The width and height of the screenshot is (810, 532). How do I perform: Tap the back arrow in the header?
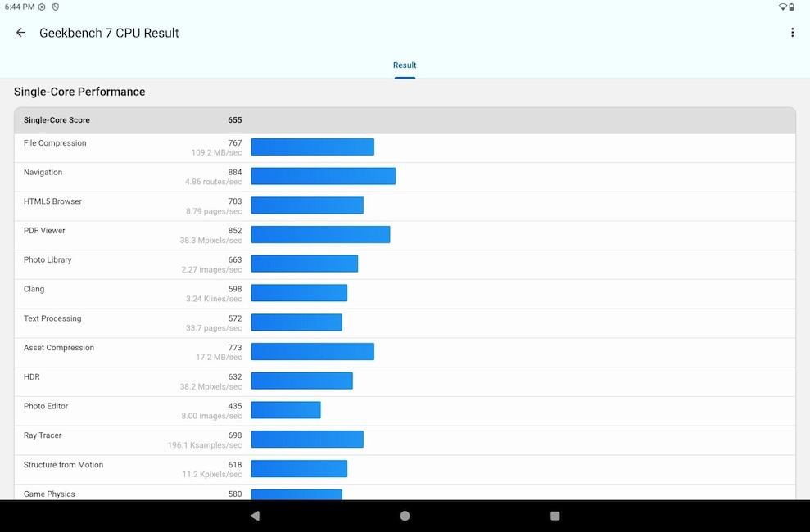20,33
